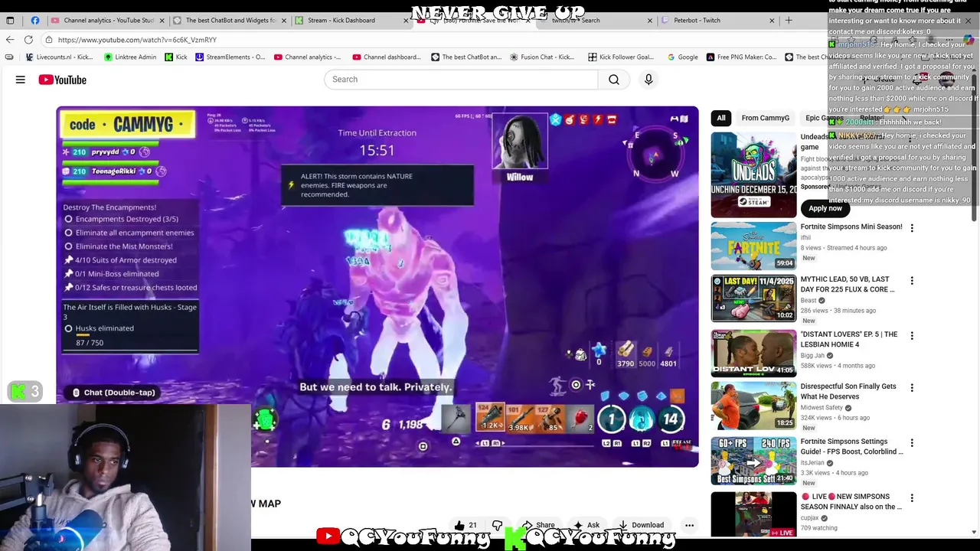Open options for MYTHIC LEAD video

(912, 281)
